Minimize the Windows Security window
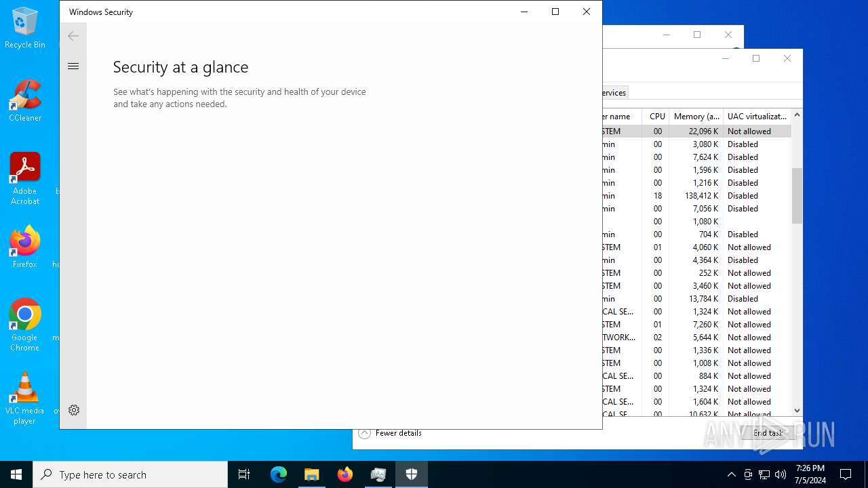 pyautogui.click(x=524, y=12)
